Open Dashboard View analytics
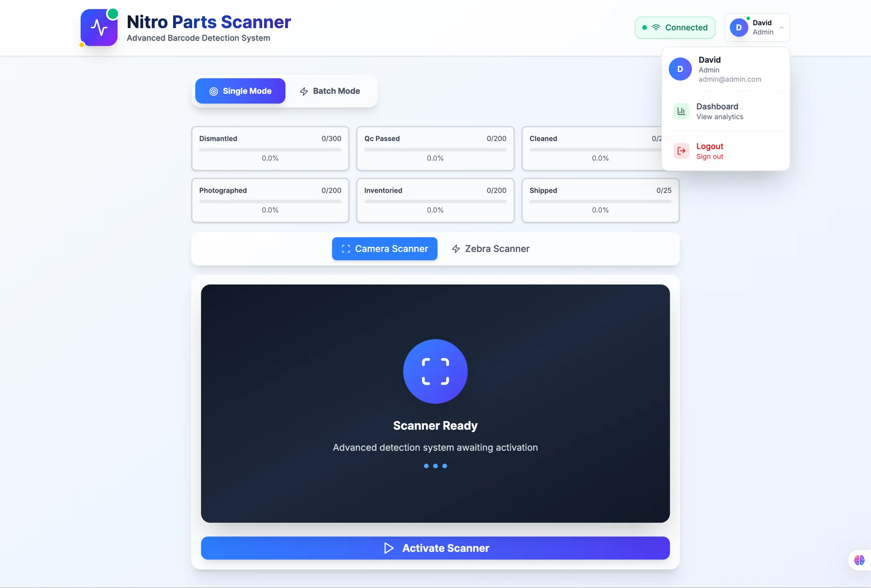 (726, 111)
